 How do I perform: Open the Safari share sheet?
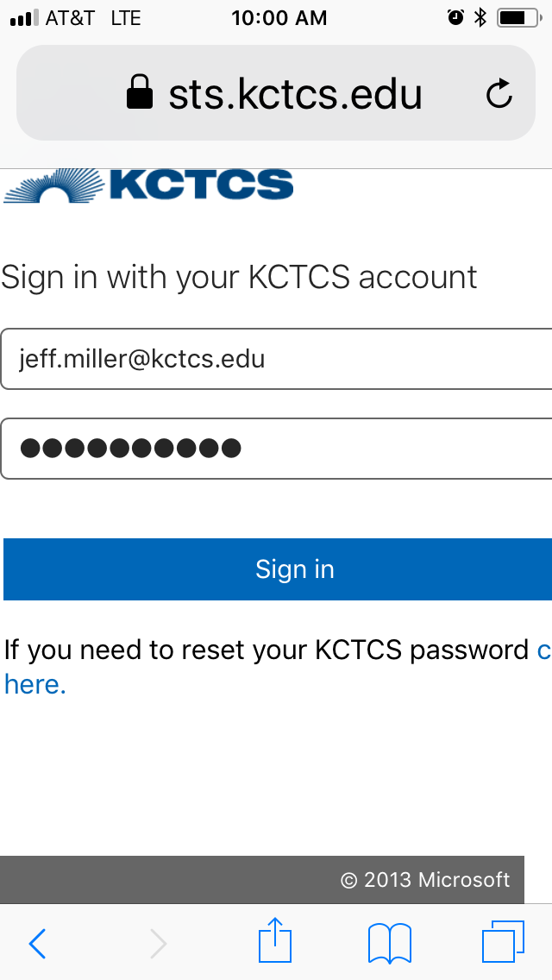[275, 942]
